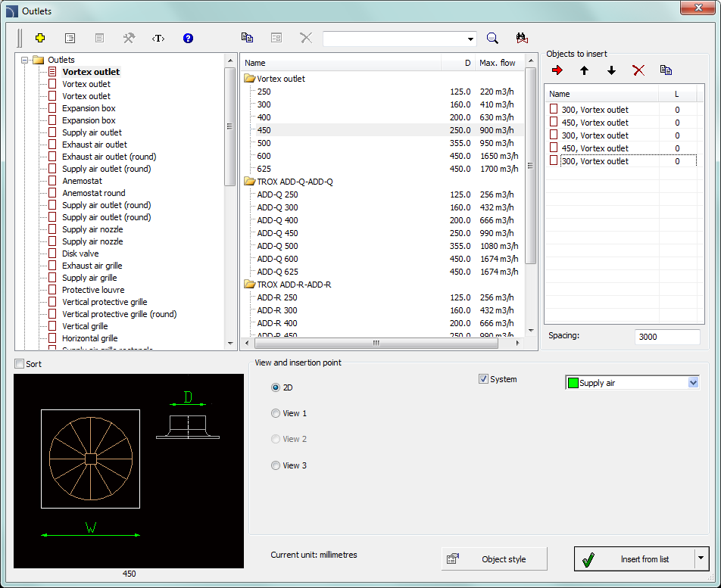Click the magnifying glass search icon
This screenshot has width=721, height=588.
click(492, 38)
